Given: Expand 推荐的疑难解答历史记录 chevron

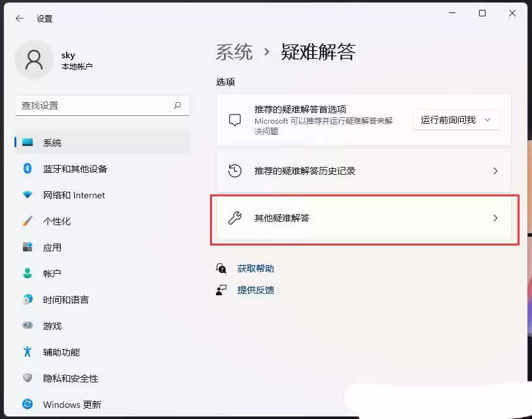Looking at the screenshot, I should click(x=495, y=171).
